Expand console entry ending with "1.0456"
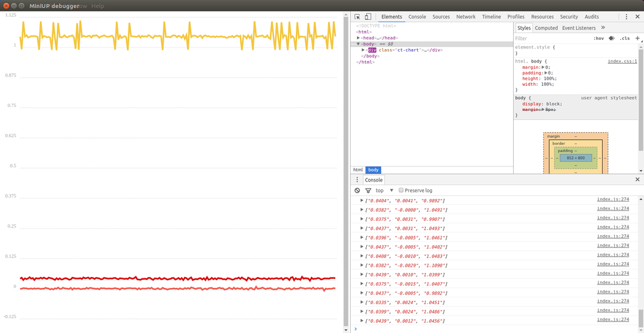644x333 pixels. 362,321
